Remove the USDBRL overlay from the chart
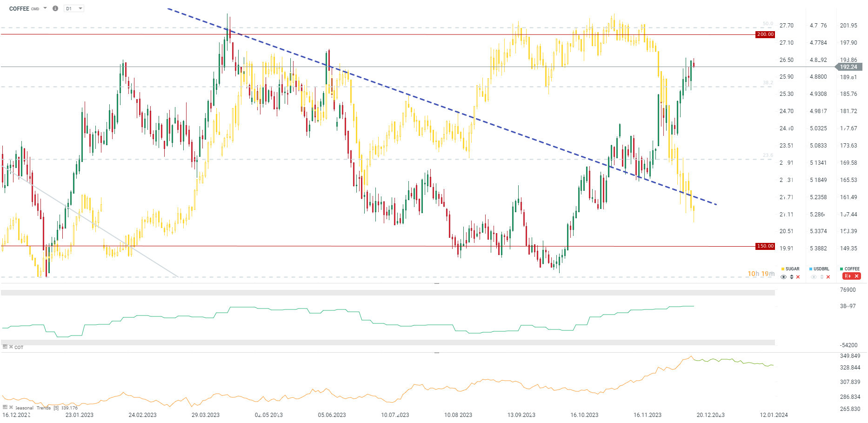This screenshot has height=423, width=868. [x=828, y=277]
